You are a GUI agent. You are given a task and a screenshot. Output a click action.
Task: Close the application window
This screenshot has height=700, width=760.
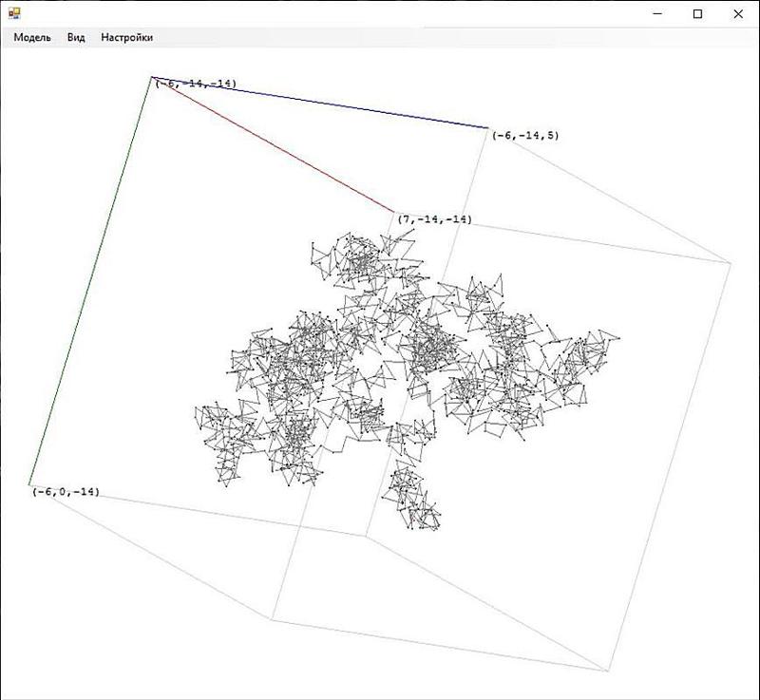coord(739,13)
